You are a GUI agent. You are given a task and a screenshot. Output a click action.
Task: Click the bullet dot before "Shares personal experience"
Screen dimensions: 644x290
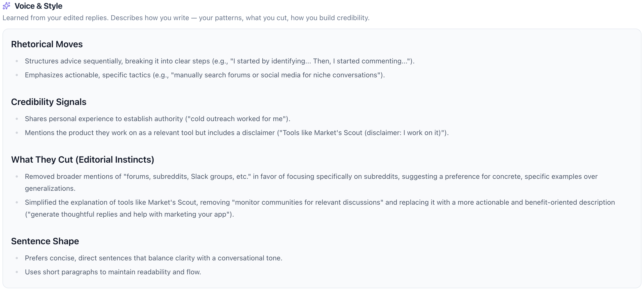coord(17,119)
